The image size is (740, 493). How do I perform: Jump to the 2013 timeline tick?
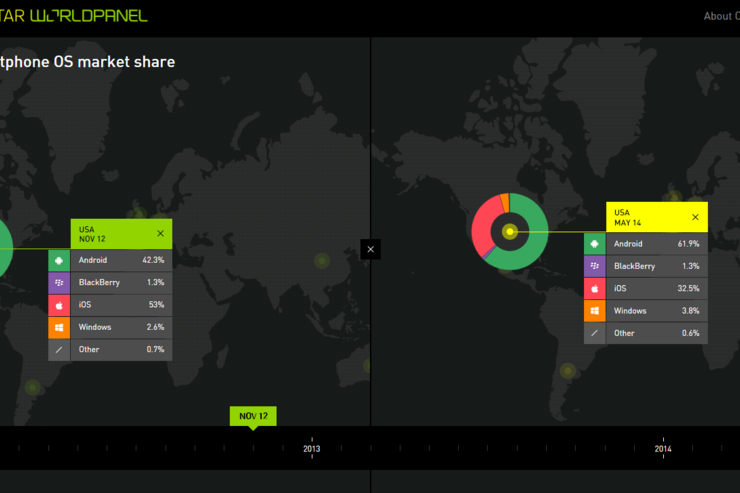click(x=311, y=448)
